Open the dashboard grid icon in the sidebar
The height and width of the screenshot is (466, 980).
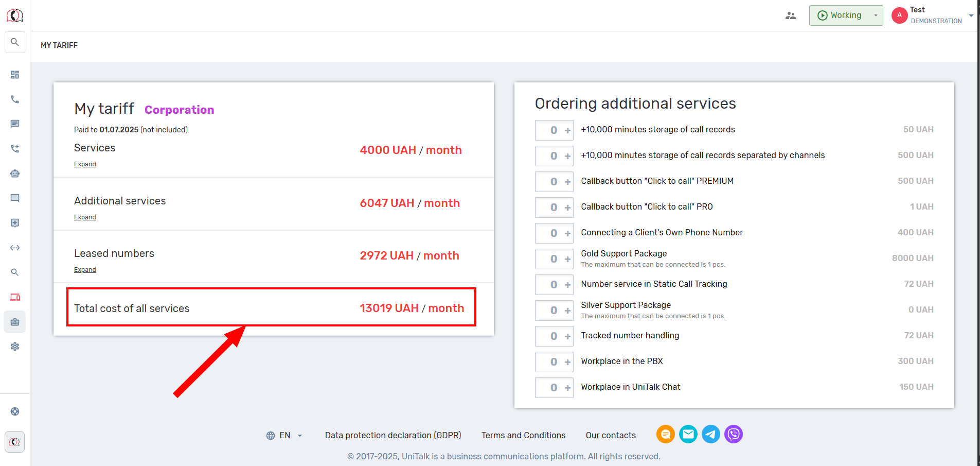coord(15,75)
